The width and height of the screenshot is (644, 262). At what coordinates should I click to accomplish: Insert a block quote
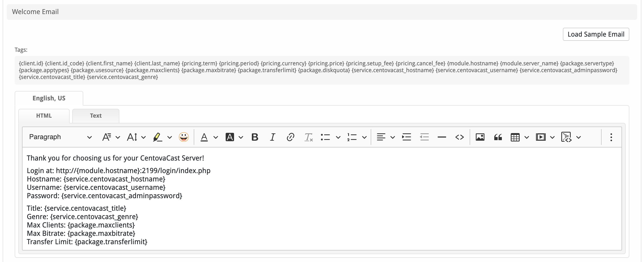pos(498,137)
